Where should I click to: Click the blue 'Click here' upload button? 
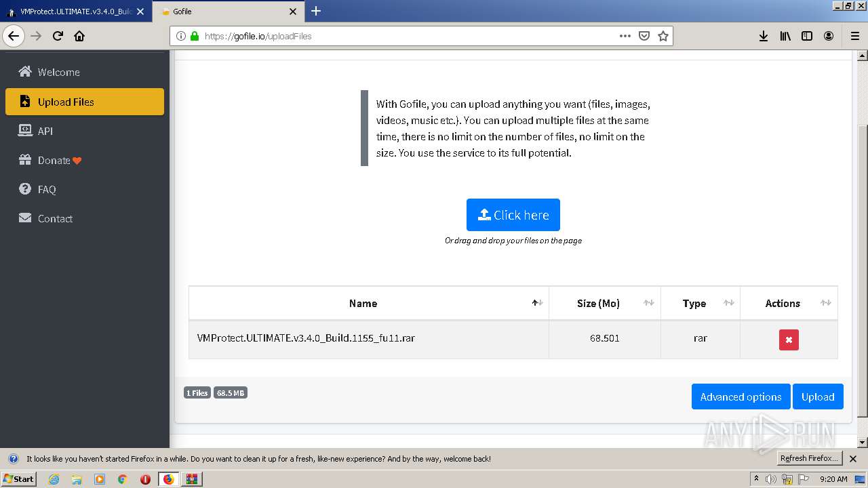(513, 215)
